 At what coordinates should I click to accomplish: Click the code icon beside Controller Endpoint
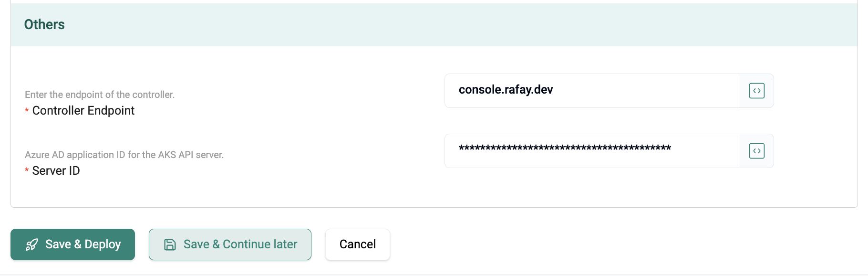756,91
